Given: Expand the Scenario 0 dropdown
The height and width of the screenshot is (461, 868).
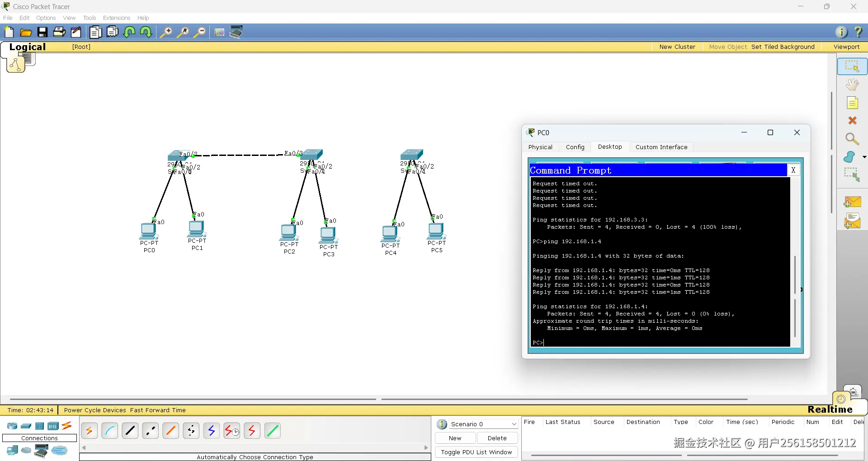Looking at the screenshot, I should coord(514,424).
